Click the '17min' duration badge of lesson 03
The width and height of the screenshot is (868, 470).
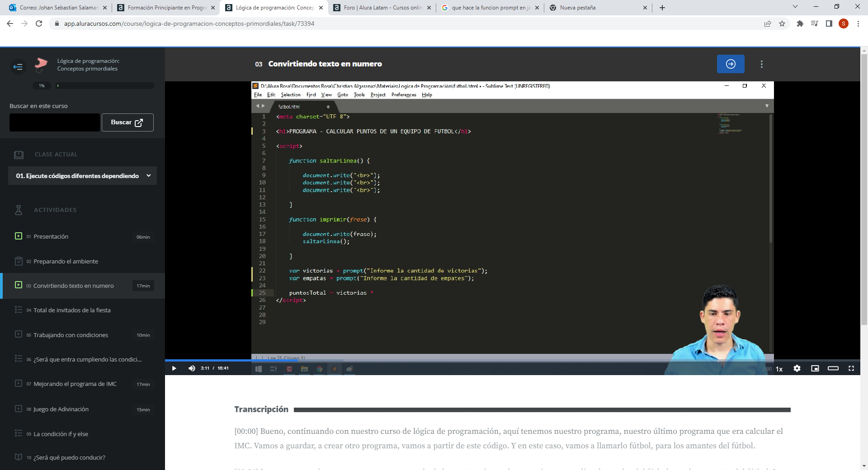143,286
